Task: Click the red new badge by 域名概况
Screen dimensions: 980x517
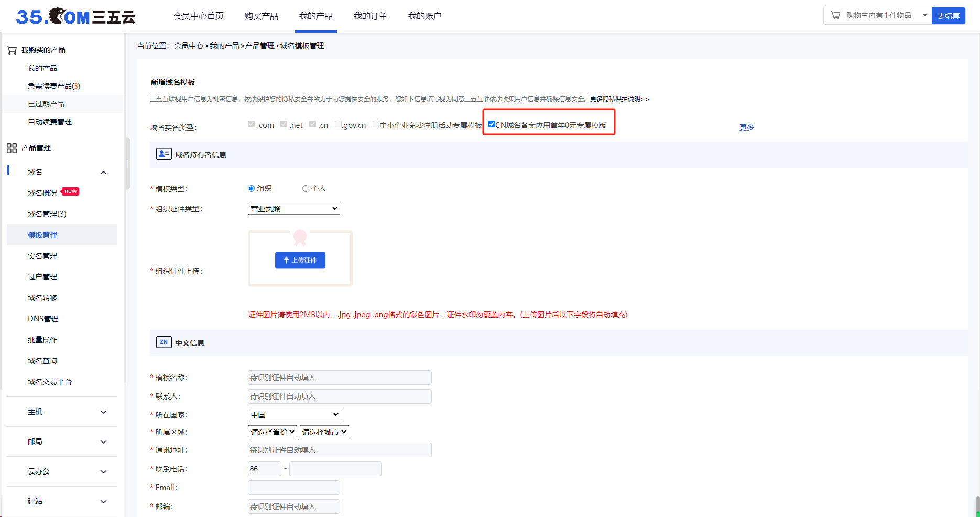Action: point(70,191)
